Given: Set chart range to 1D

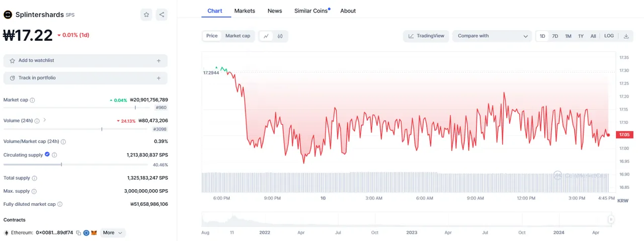Looking at the screenshot, I should coord(542,36).
